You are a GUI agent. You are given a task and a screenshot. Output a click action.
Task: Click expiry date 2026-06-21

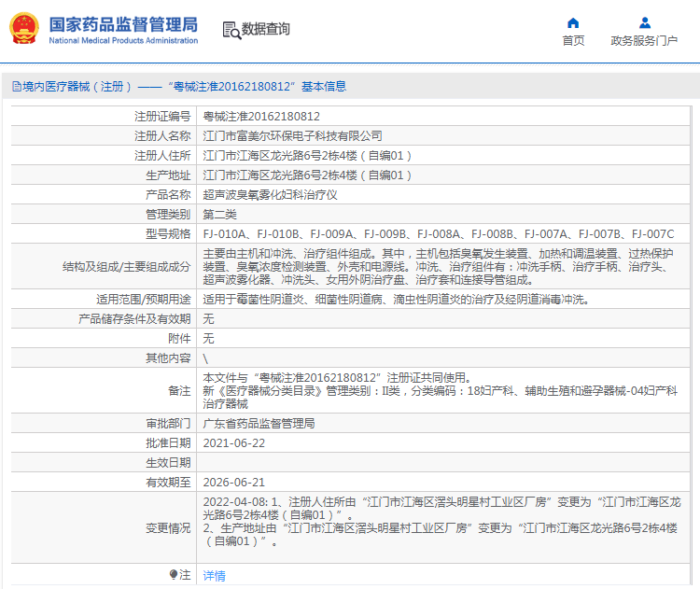pyautogui.click(x=234, y=483)
